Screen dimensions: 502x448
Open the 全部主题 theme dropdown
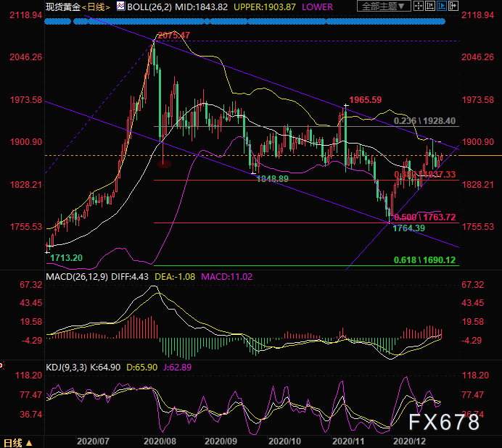(x=382, y=7)
